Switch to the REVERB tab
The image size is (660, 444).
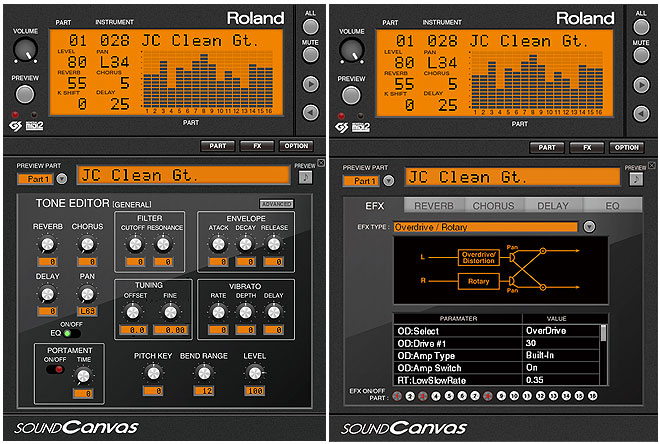[434, 205]
